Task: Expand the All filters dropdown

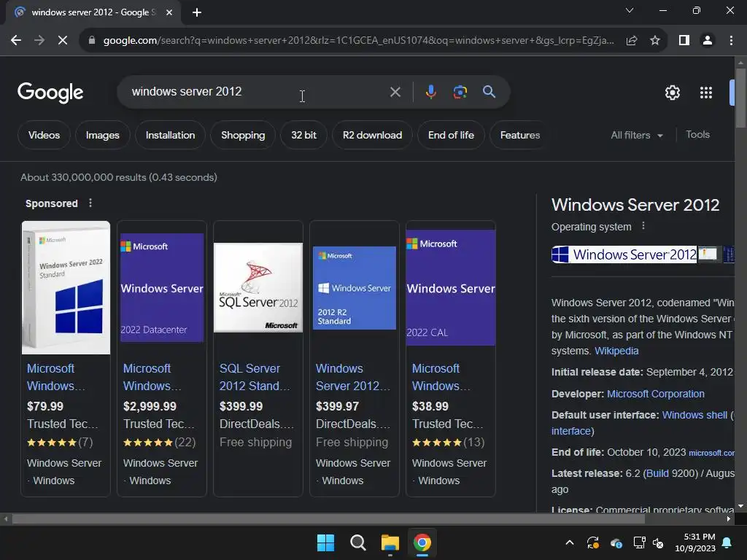Action: (636, 135)
